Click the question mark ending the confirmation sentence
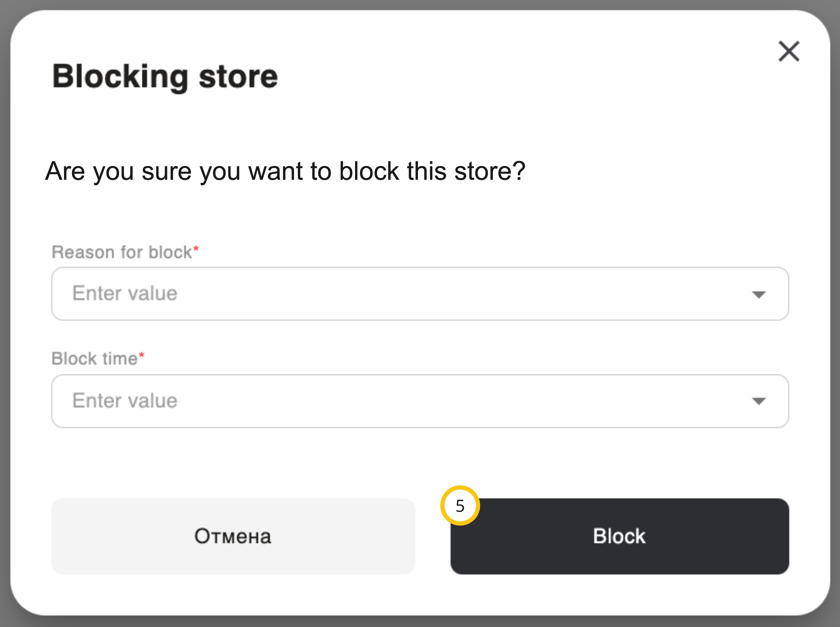Viewport: 840px width, 627px height. [x=518, y=171]
